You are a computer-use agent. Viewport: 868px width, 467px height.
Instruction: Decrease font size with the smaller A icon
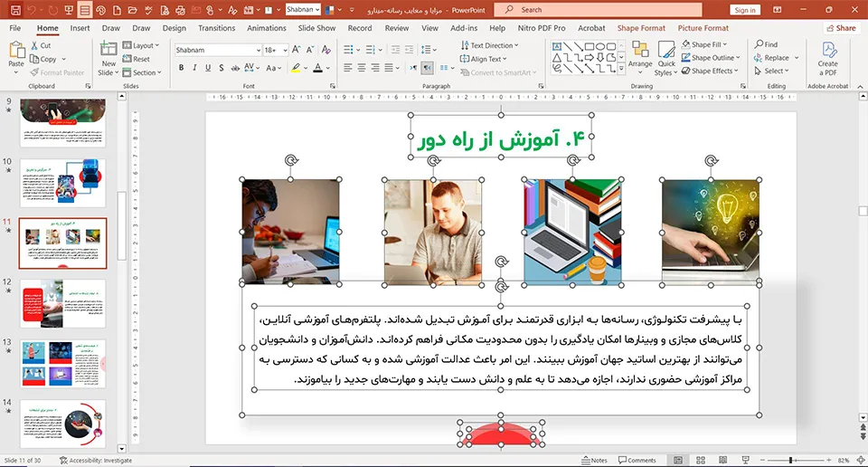[309, 50]
